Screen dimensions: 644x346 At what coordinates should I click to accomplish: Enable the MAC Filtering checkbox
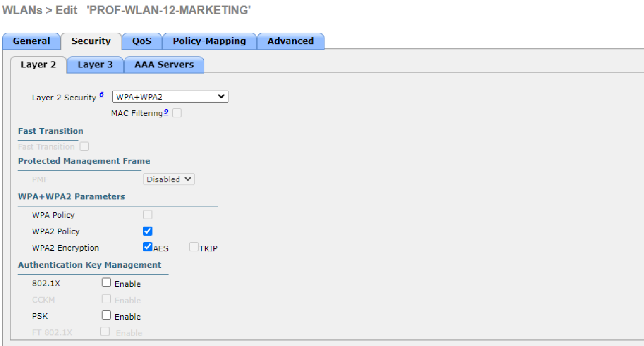point(177,113)
